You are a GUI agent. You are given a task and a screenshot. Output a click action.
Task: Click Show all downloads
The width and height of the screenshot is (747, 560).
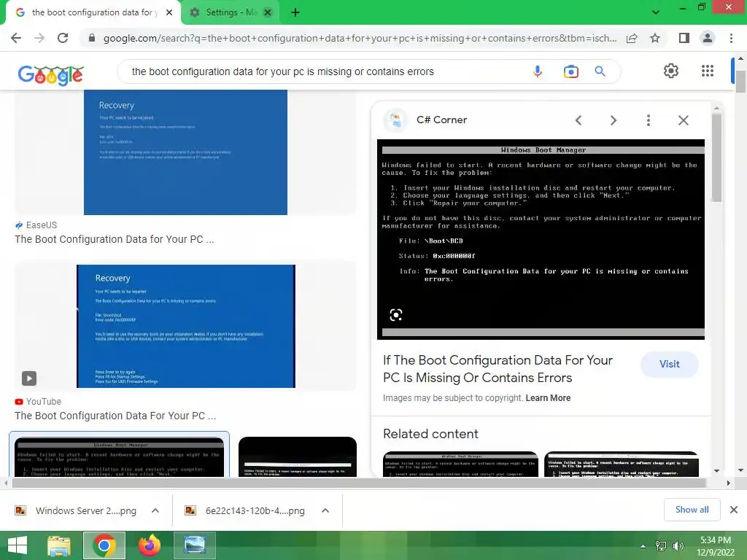[x=692, y=510]
